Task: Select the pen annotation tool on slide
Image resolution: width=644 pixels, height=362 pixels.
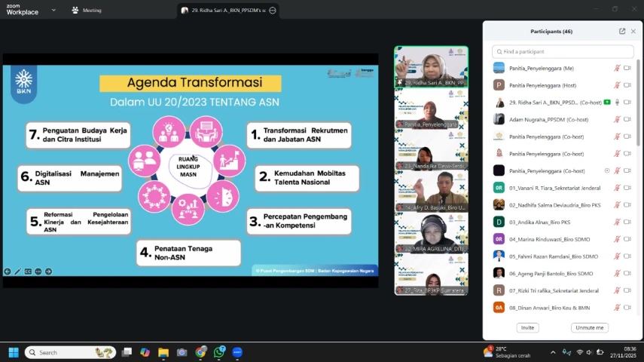Action: pos(17,271)
